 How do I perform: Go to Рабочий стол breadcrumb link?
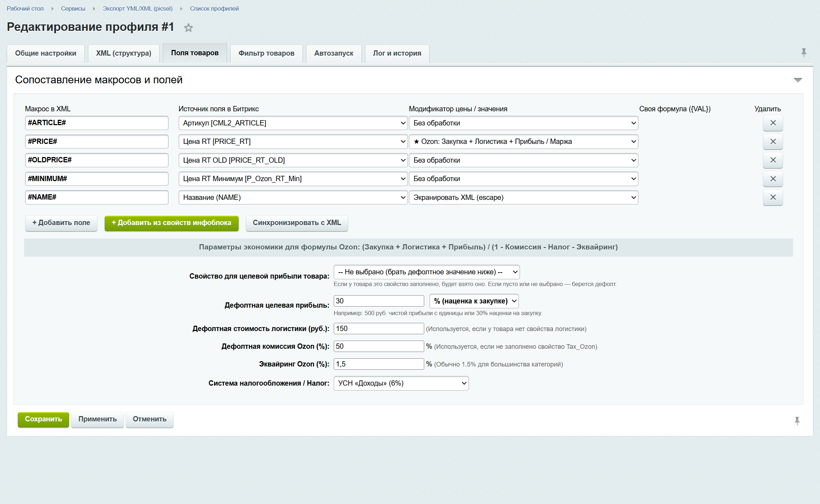tap(25, 9)
